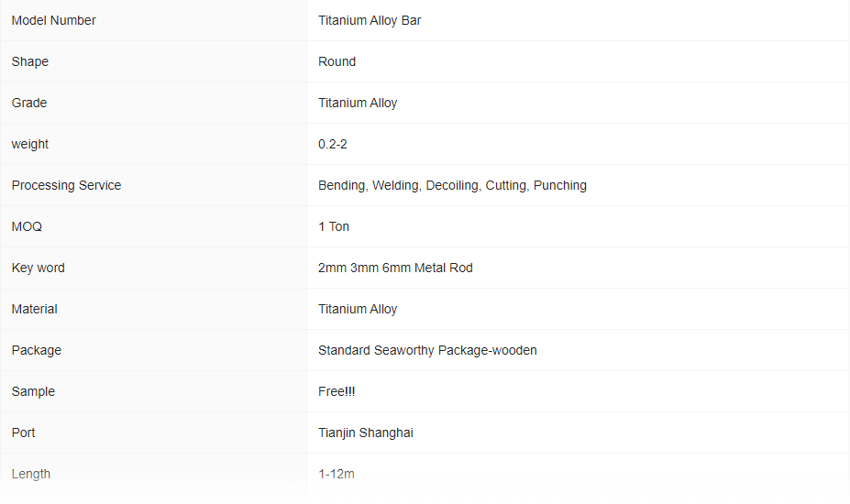
Task: Click the "1-12m" length value
Action: pos(337,474)
